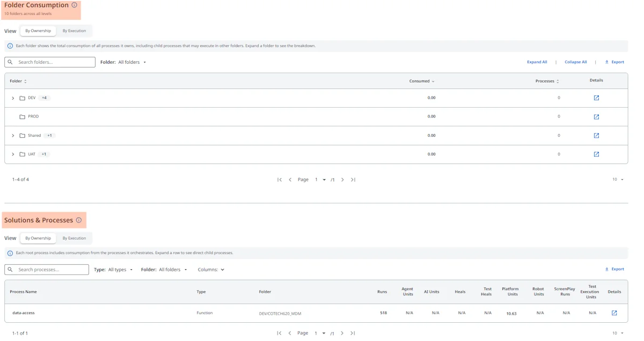Click the Process Name column header

coord(23,292)
